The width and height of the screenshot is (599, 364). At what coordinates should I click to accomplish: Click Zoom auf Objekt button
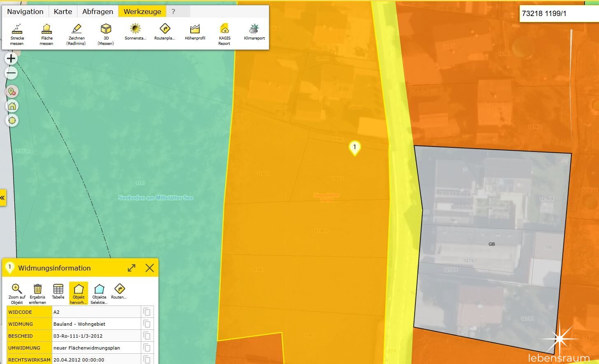click(17, 293)
